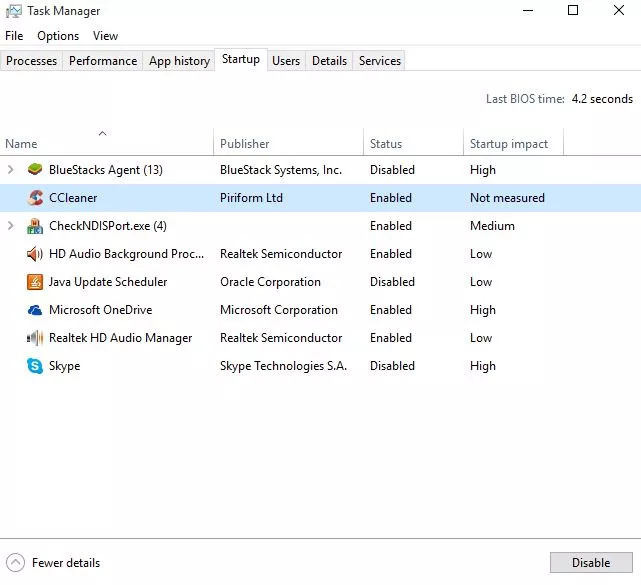641x585 pixels.
Task: Select the Java Update Scheduler icon
Action: click(35, 282)
